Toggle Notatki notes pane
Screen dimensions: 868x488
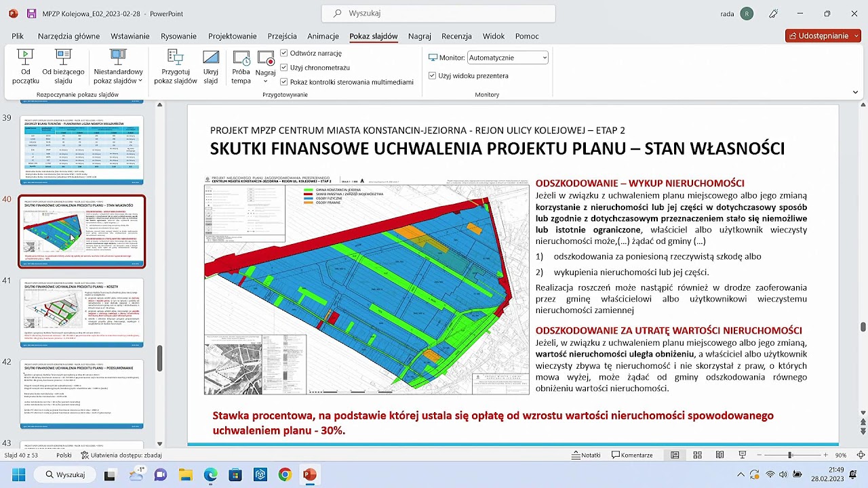586,455
